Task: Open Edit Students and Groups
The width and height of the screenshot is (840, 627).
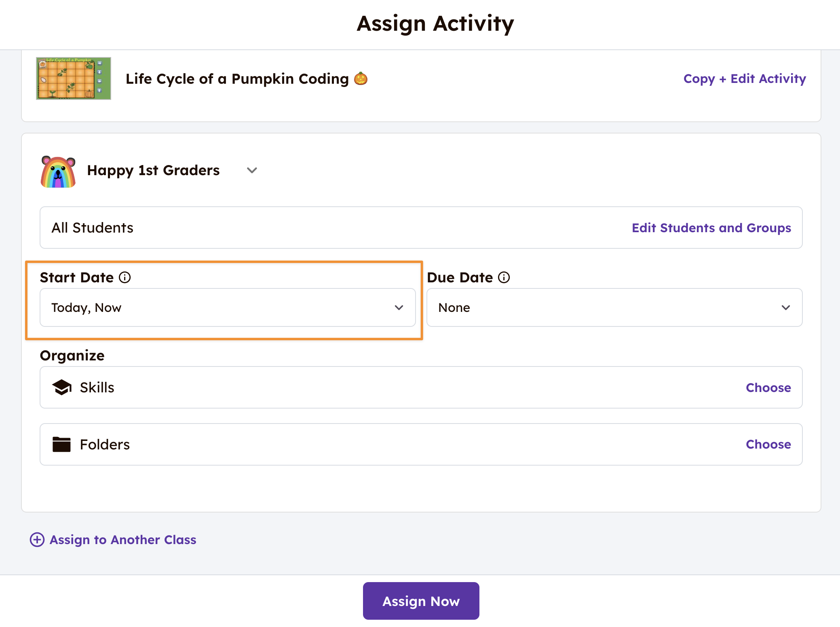Action: click(x=711, y=228)
